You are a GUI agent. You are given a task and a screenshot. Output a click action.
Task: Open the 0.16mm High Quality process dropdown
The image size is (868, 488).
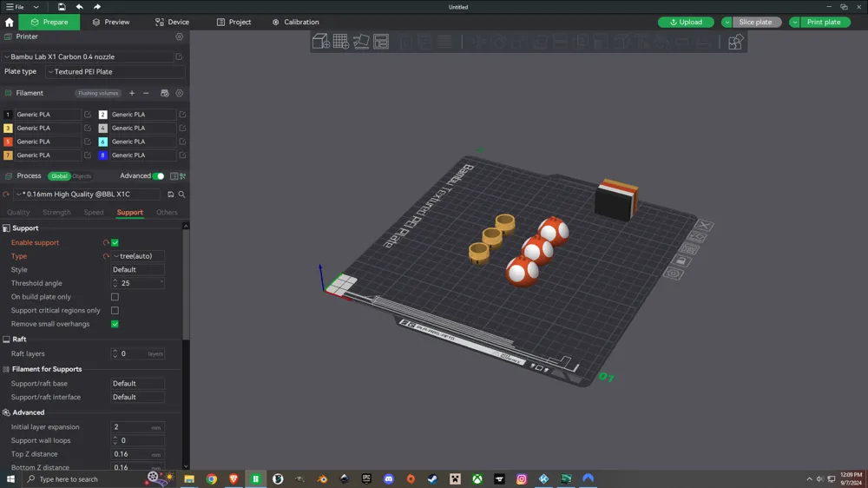tap(88, 195)
